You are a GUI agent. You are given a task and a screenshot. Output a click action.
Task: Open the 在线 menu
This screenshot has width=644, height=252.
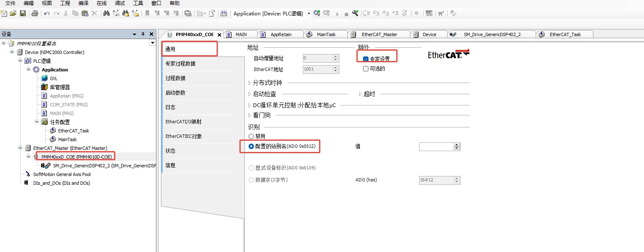coord(102,3)
